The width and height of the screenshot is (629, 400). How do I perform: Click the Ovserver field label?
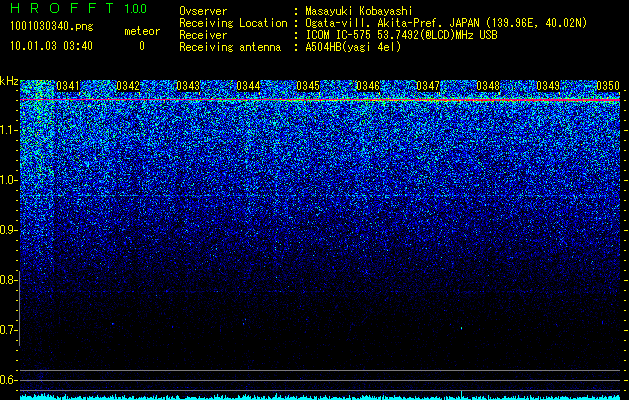click(x=203, y=11)
